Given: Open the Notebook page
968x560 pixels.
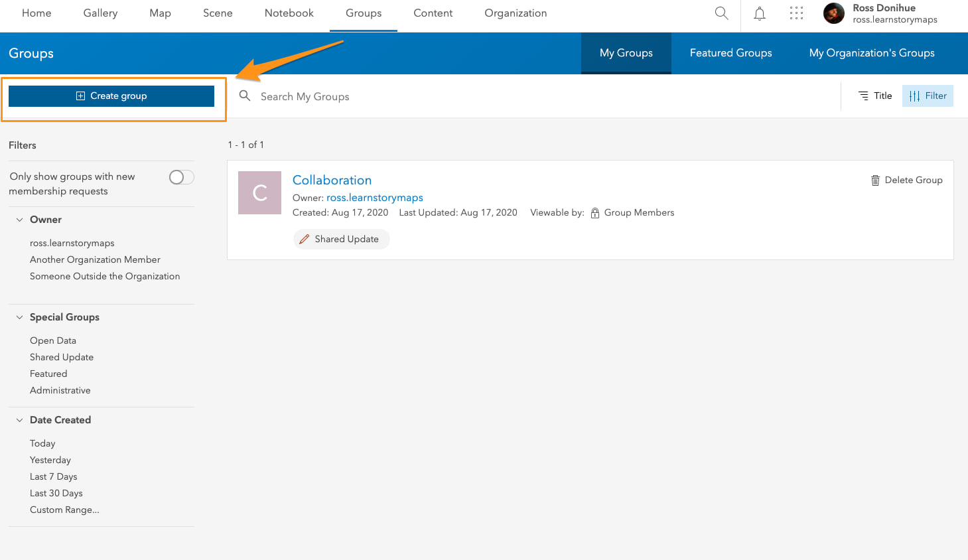Looking at the screenshot, I should coord(289,13).
